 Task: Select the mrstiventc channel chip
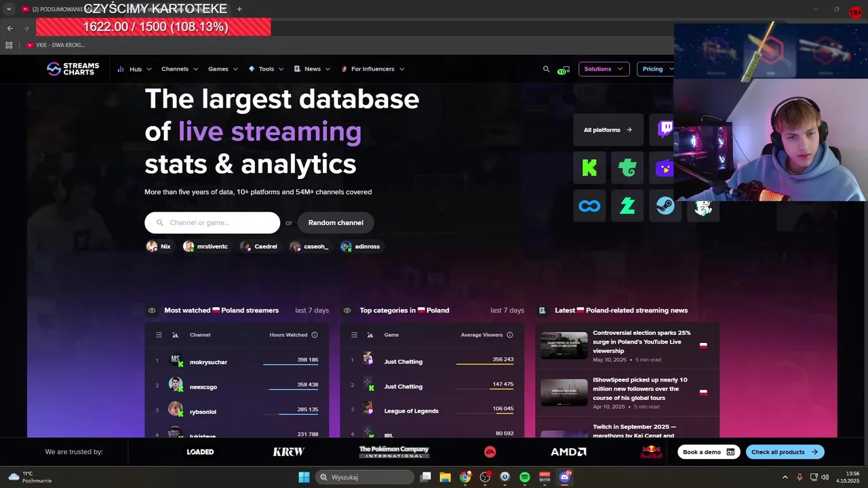click(205, 247)
